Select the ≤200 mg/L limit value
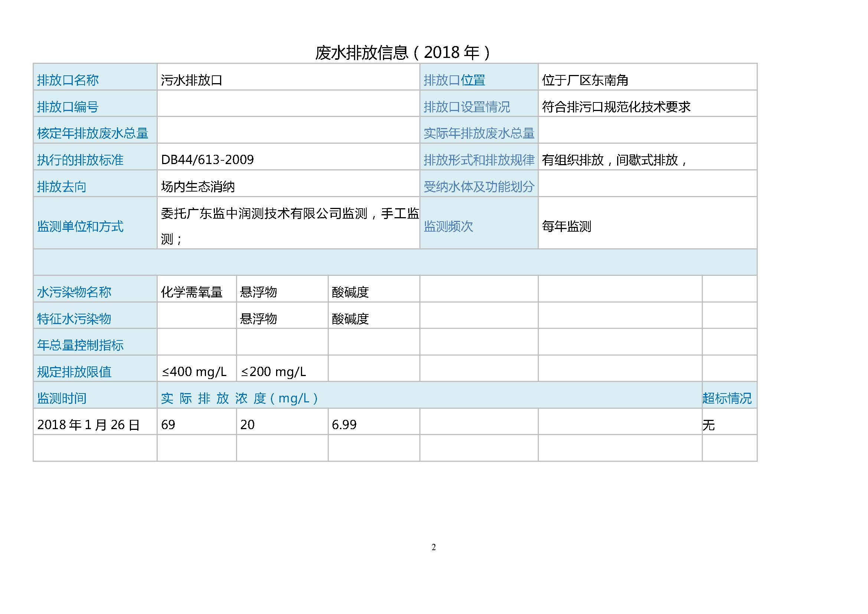Screen dimensions: 868x614 [x=273, y=372]
